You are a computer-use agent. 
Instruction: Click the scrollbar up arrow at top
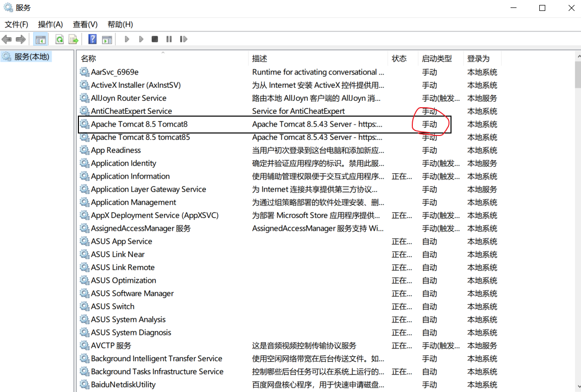tap(578, 57)
